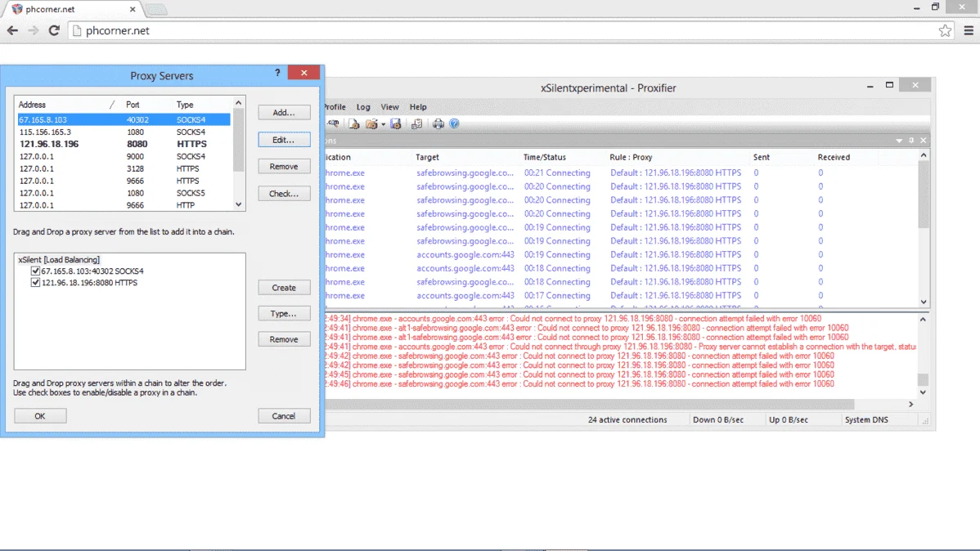Uncheck 67.165.8.103:40302 SOCKS4 in the chain
Viewport: 980px width, 551px height.
36,271
